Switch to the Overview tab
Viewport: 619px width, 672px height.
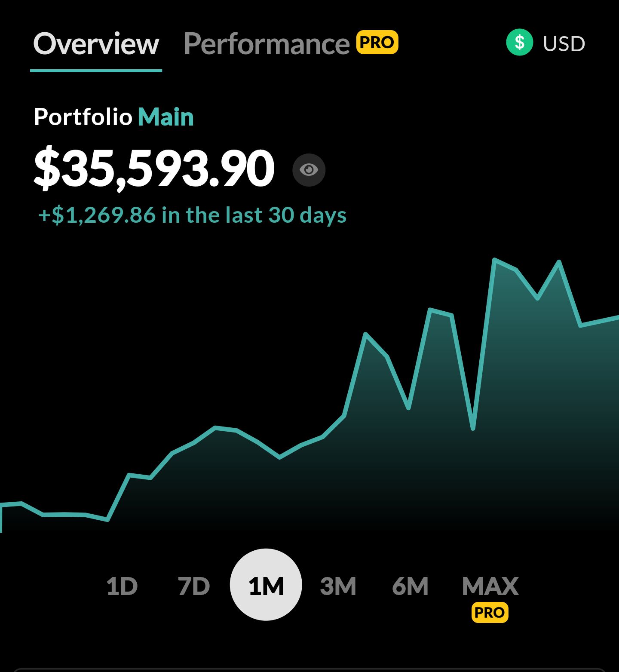pos(96,44)
